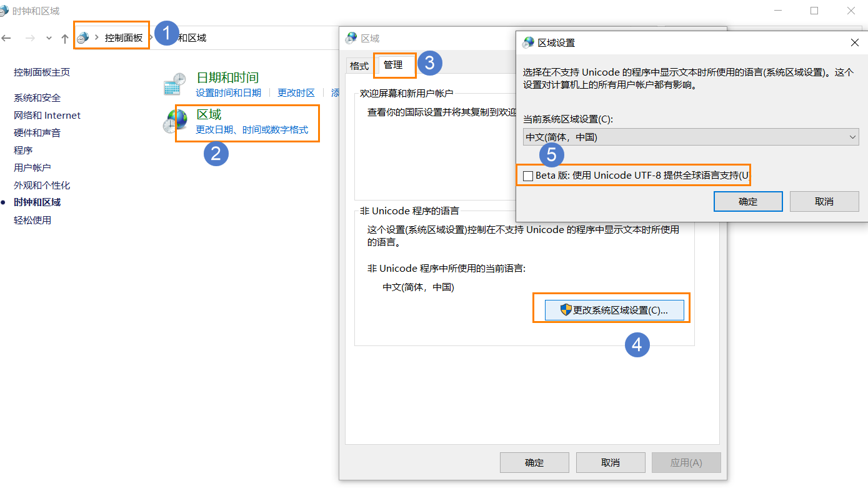Open 外观和个性化 category
Viewport: 868px width, 491px height.
point(42,186)
